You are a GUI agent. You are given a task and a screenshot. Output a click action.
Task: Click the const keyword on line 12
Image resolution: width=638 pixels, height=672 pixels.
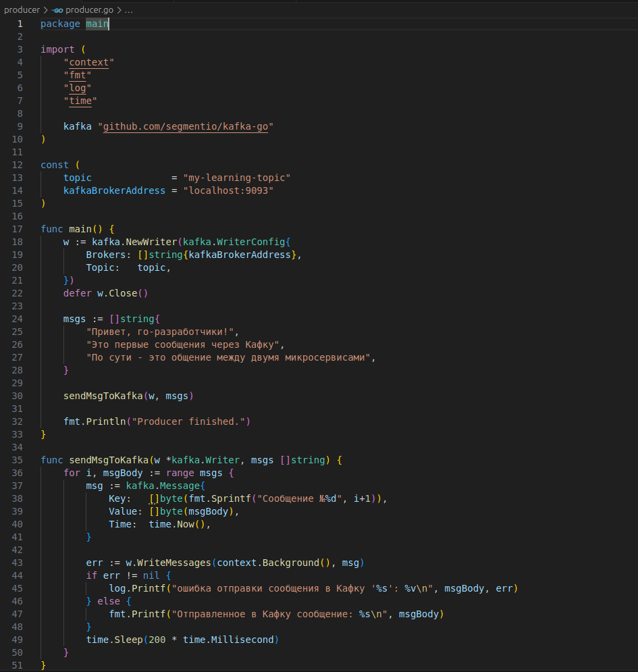point(55,165)
